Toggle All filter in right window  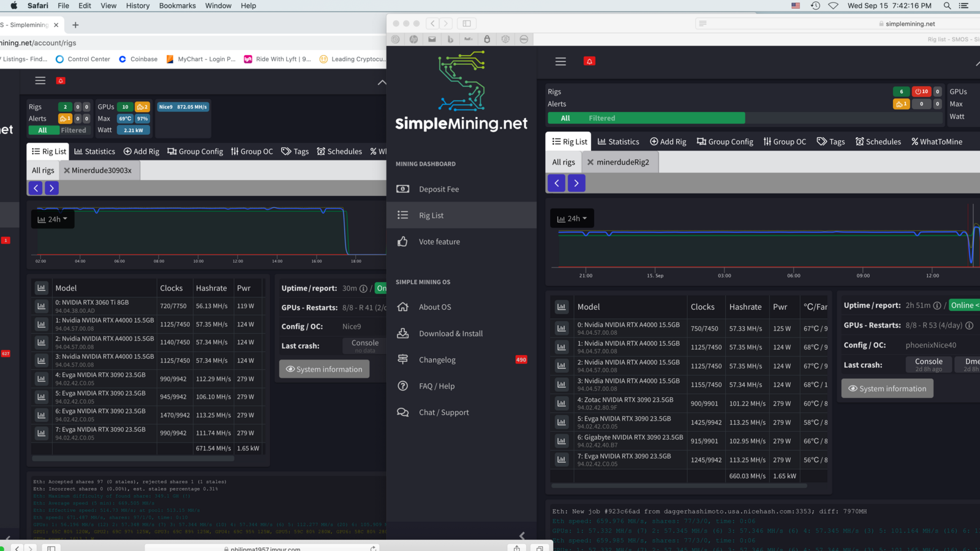(x=565, y=118)
